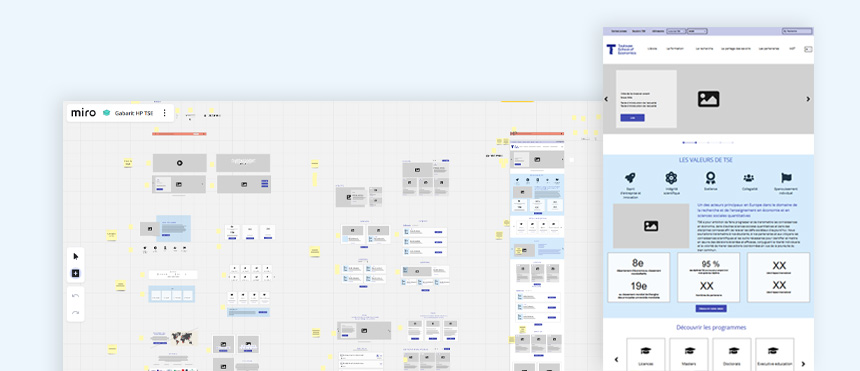Click the Toulouse School of Economics logo
Viewport: 860px width, 371px height.
click(621, 49)
